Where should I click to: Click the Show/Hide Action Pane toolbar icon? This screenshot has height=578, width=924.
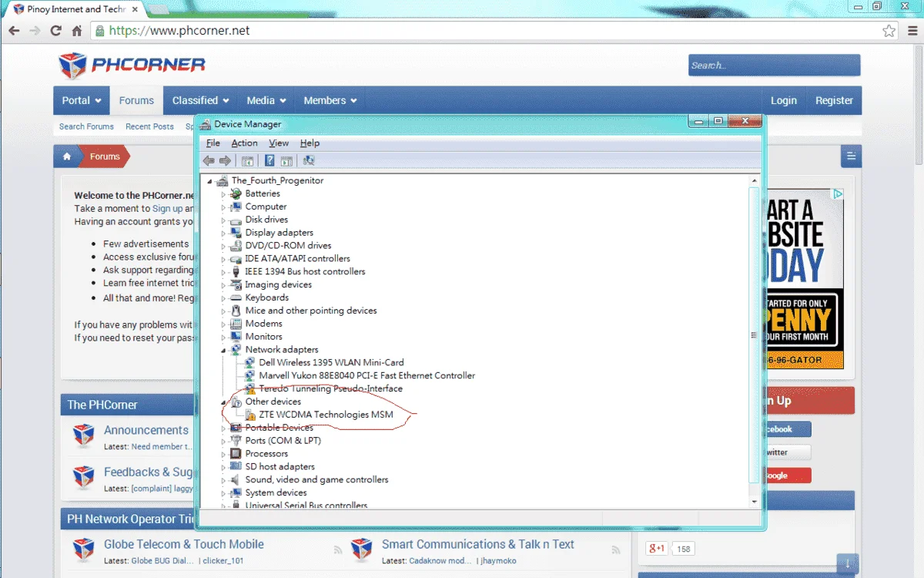286,160
